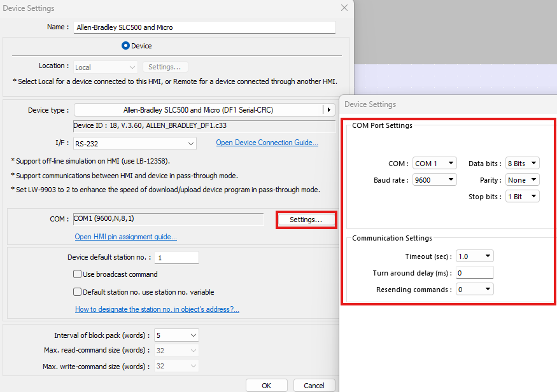
Task: Choose a Baud rate from dropdown
Action: click(434, 179)
